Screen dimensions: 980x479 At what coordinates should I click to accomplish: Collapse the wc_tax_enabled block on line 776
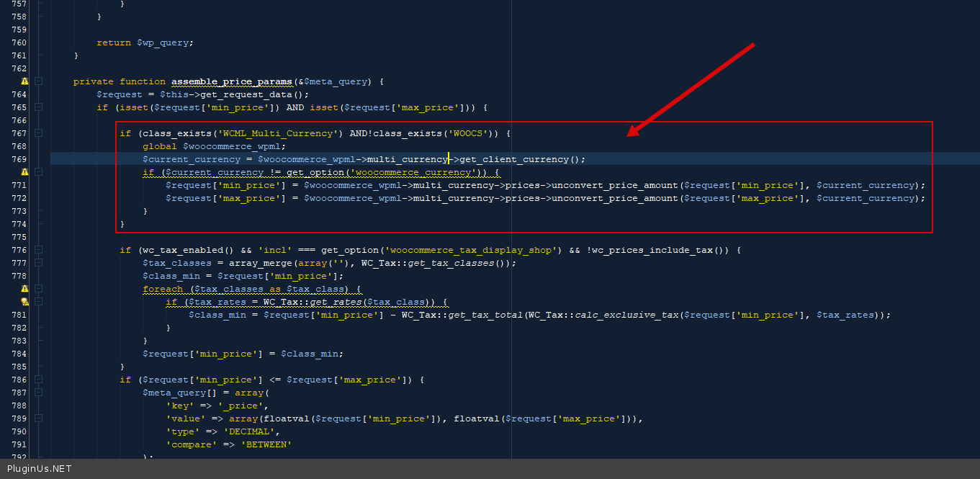click(x=39, y=250)
